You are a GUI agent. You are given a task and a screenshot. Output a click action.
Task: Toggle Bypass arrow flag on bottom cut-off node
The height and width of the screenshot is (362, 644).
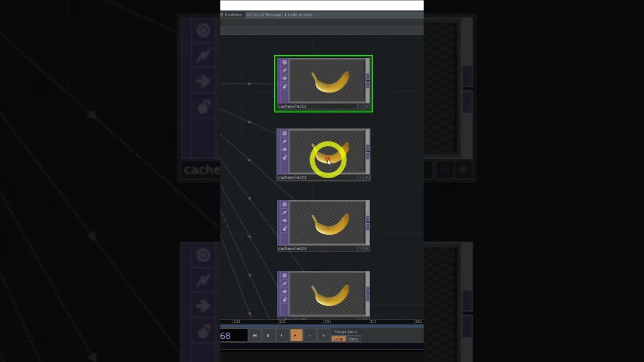point(284,292)
